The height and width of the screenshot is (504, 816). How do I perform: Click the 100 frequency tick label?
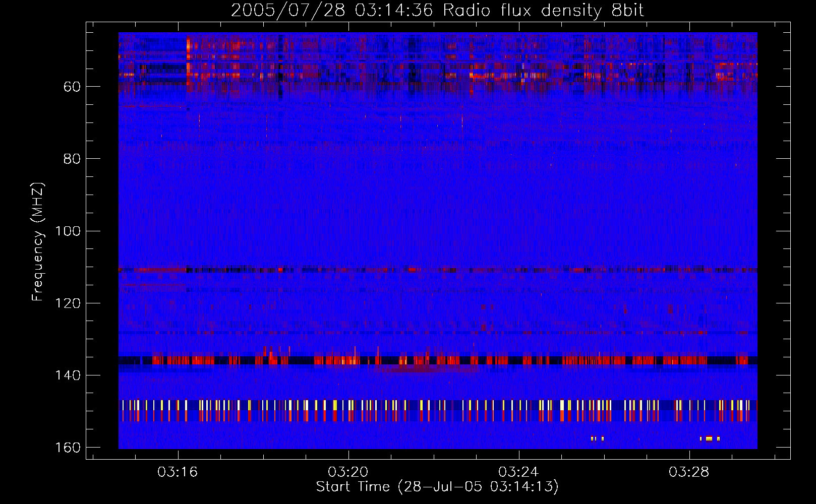(68, 231)
